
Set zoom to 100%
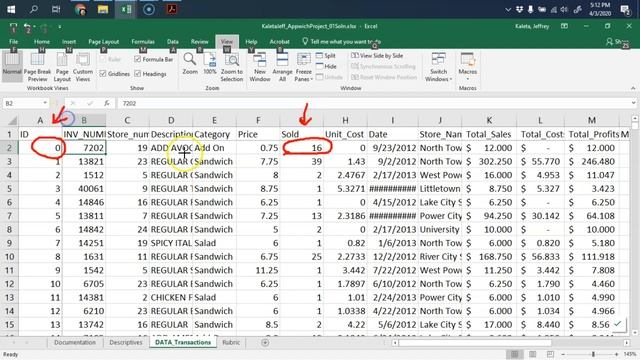coord(210,64)
